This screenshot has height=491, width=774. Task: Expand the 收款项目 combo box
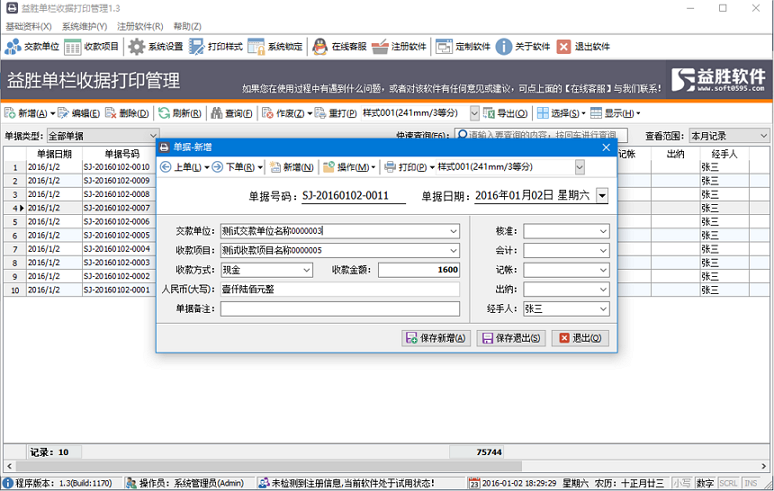click(453, 251)
